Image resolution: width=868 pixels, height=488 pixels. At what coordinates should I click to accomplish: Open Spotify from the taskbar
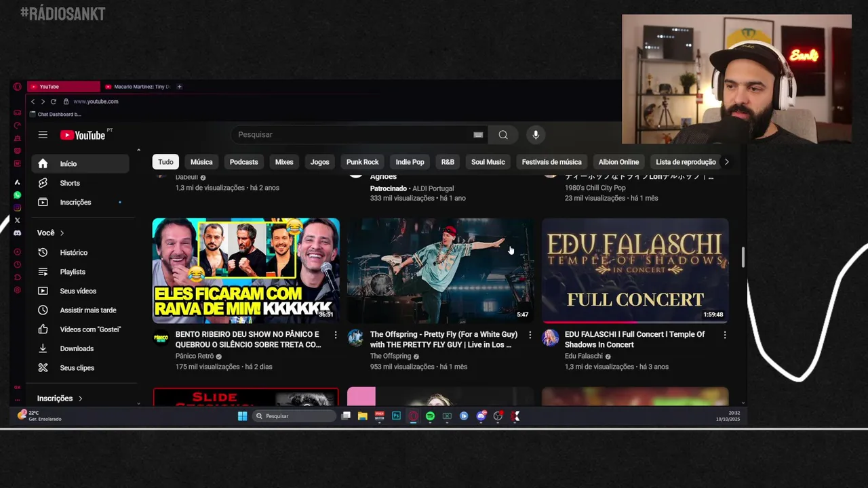[430, 416]
